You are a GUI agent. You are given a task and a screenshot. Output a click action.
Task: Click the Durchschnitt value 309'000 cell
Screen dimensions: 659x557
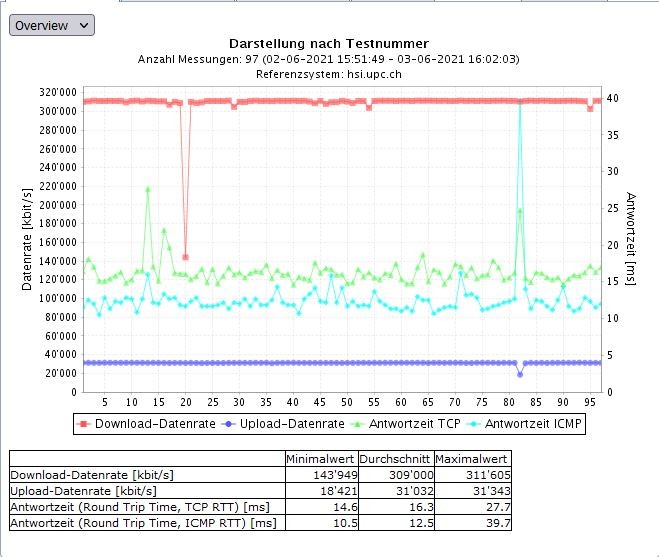click(388, 476)
